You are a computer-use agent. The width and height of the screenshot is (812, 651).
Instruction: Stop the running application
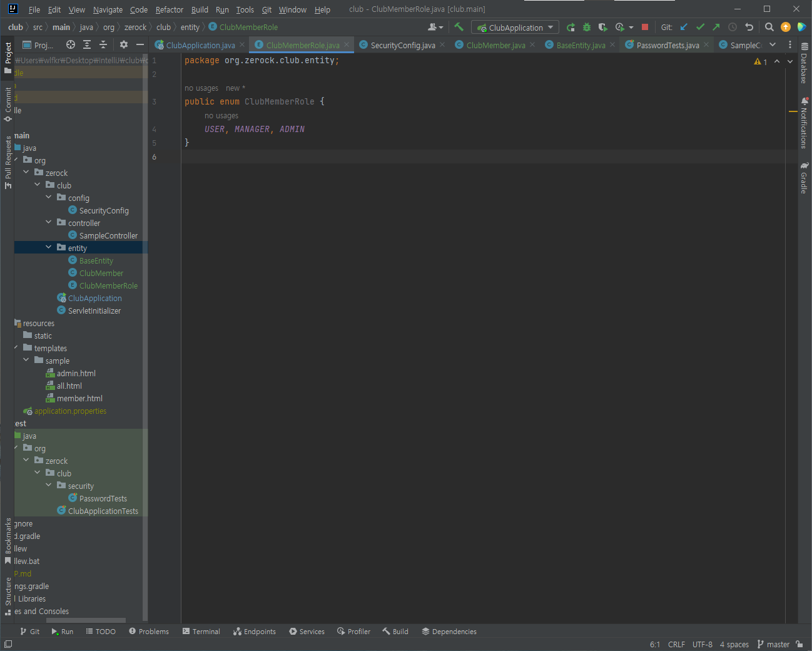(x=645, y=27)
